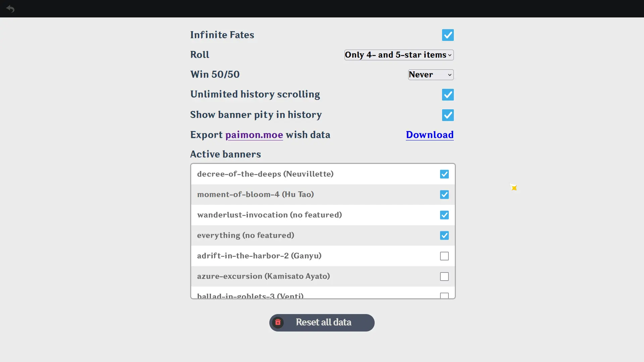Enable the azure-excursion Kamisato Ayato banner
The width and height of the screenshot is (644, 362).
coord(444,277)
